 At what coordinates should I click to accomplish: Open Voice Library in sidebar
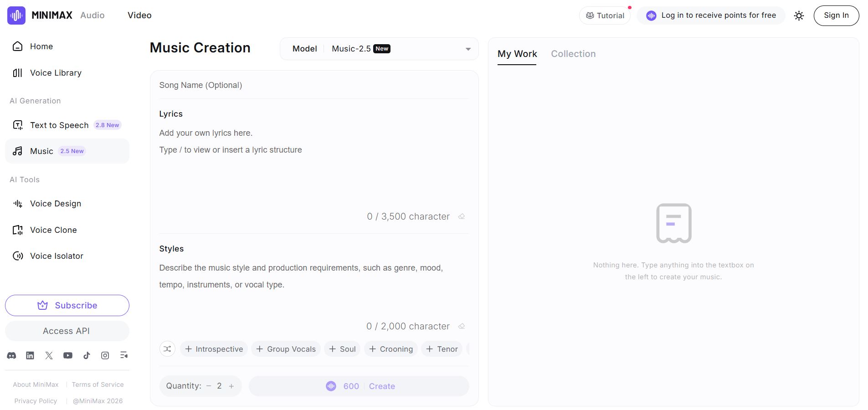click(67, 73)
